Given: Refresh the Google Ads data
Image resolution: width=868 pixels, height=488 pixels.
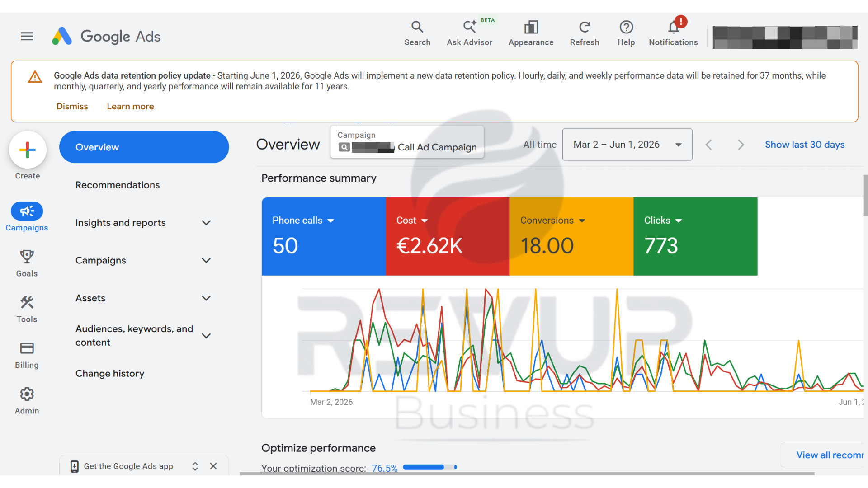Looking at the screenshot, I should (585, 33).
